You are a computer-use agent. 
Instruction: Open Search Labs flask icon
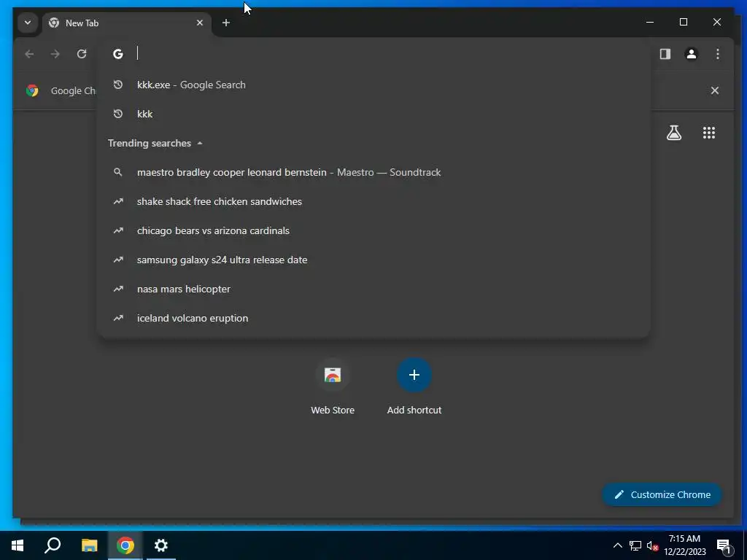673,133
